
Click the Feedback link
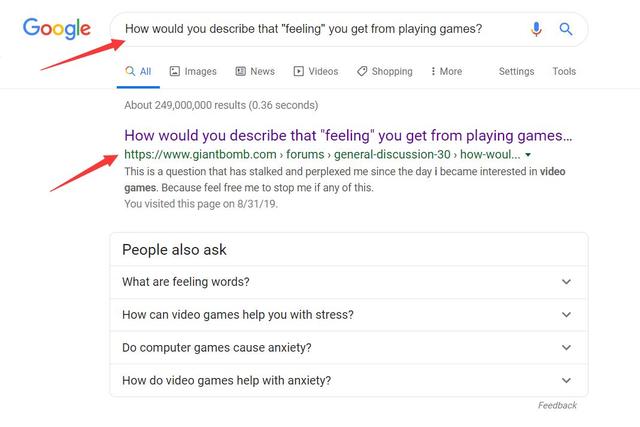tap(557, 405)
